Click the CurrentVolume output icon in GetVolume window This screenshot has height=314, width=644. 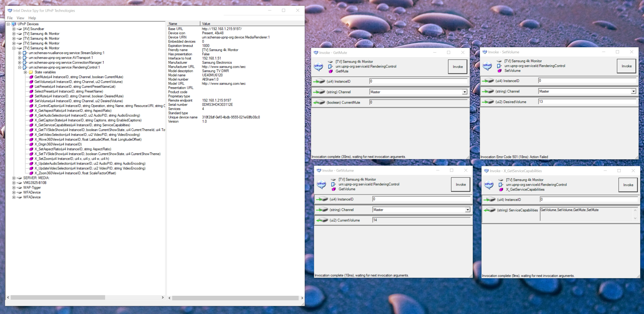coord(322,220)
